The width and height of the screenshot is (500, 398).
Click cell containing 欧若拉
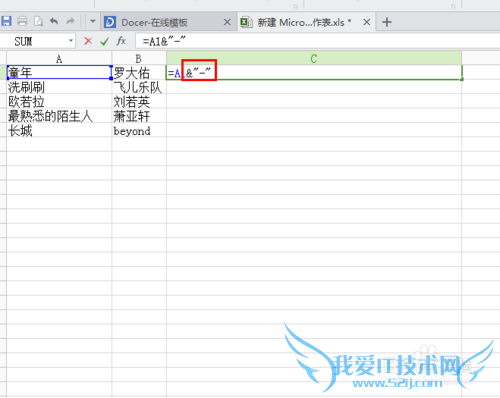pos(59,101)
